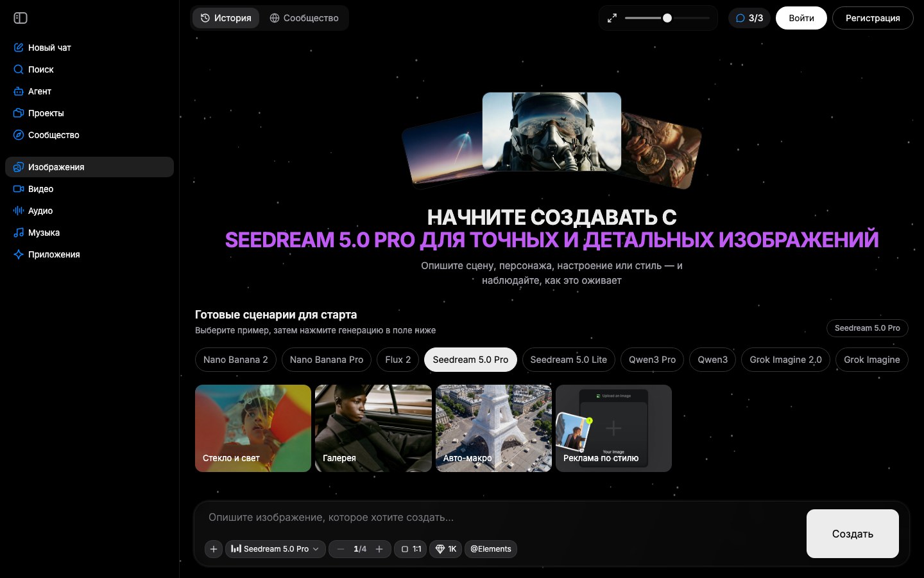Select the Seedream 5.0 Lite model chip

569,360
